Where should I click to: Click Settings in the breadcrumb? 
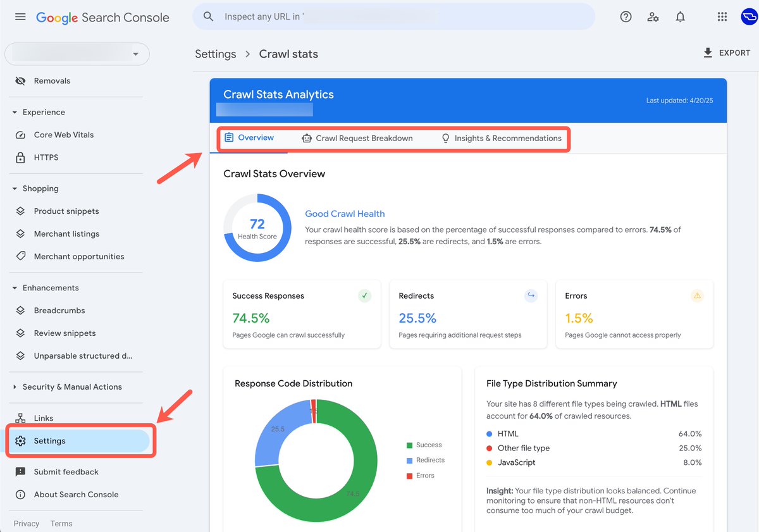pos(216,54)
